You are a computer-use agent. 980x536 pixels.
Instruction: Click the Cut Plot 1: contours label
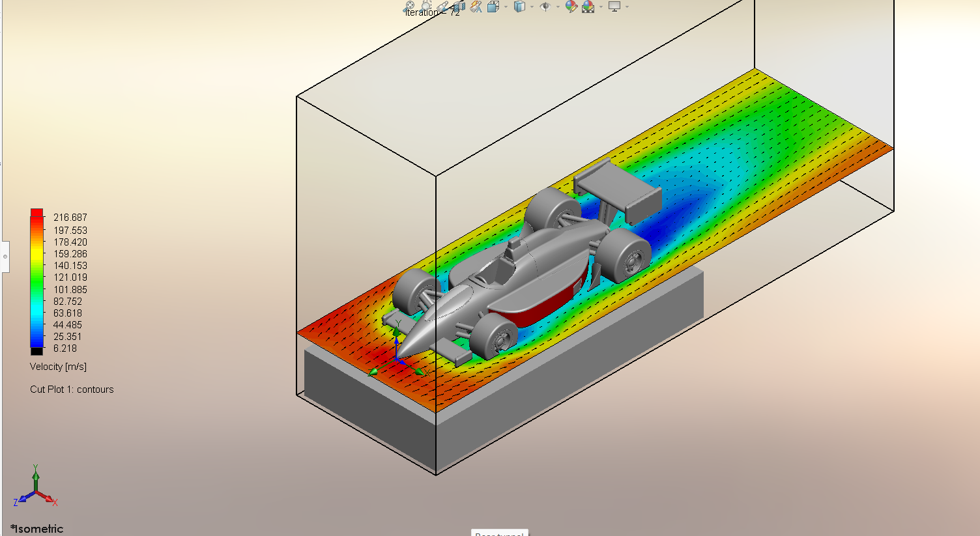pyautogui.click(x=72, y=389)
